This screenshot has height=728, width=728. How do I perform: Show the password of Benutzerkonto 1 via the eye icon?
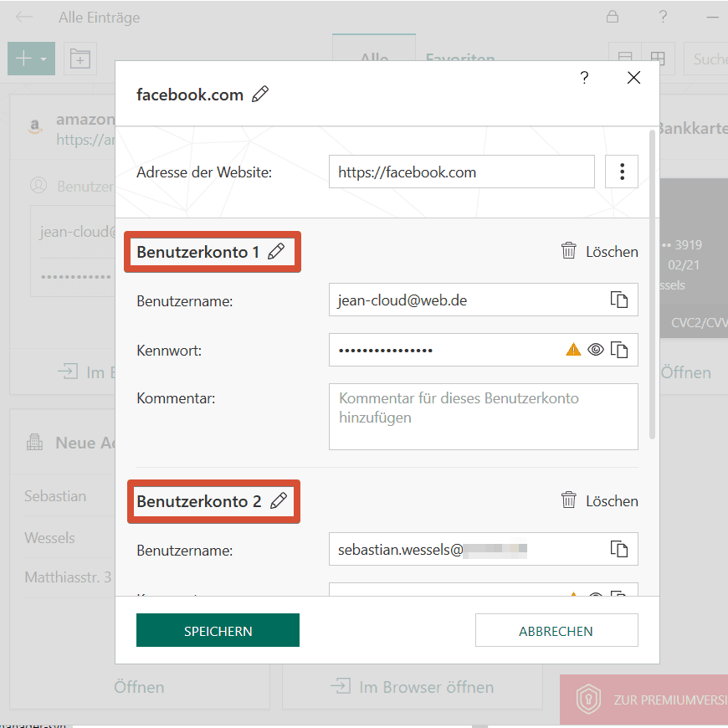click(596, 349)
